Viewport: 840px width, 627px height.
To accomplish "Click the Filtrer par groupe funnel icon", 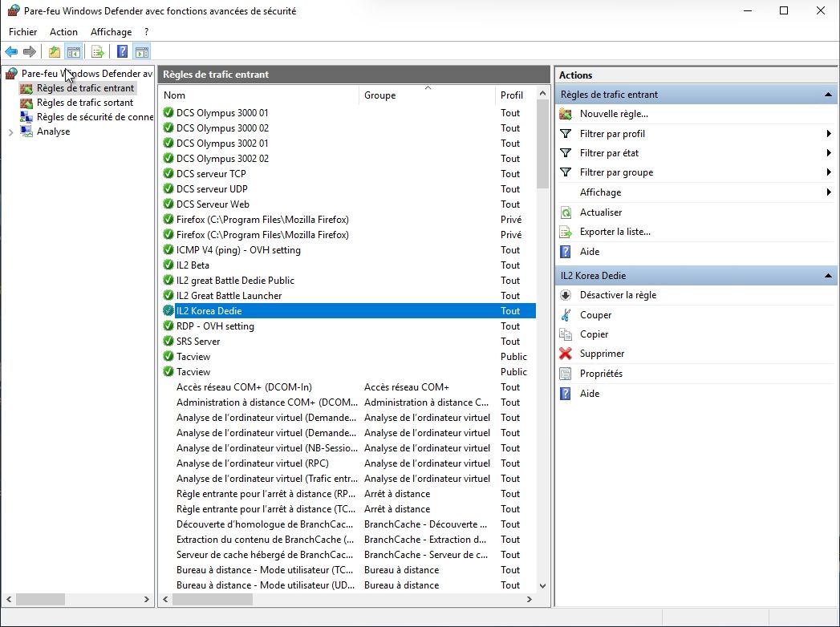I will tap(565, 172).
